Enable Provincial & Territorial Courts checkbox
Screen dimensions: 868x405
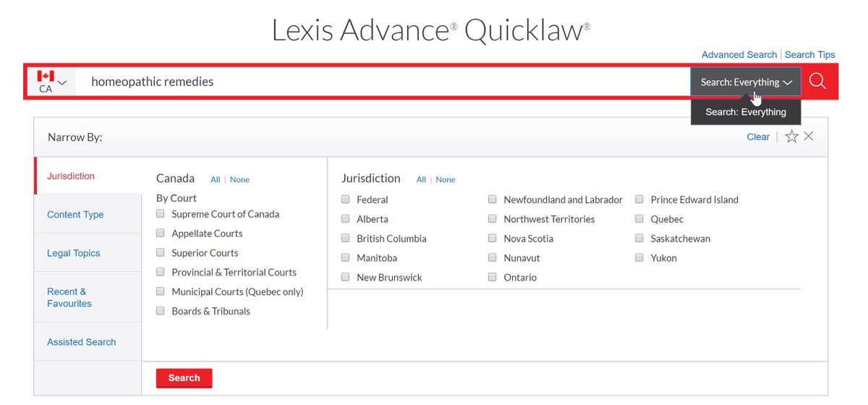point(160,272)
